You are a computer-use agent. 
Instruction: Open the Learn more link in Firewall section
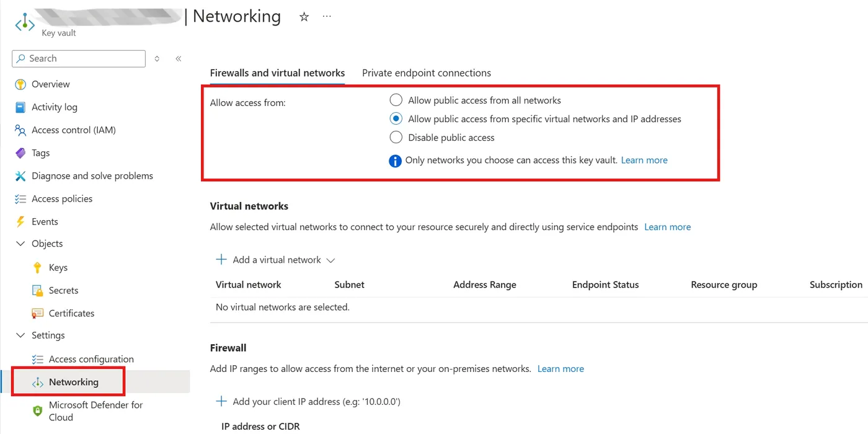click(x=560, y=369)
